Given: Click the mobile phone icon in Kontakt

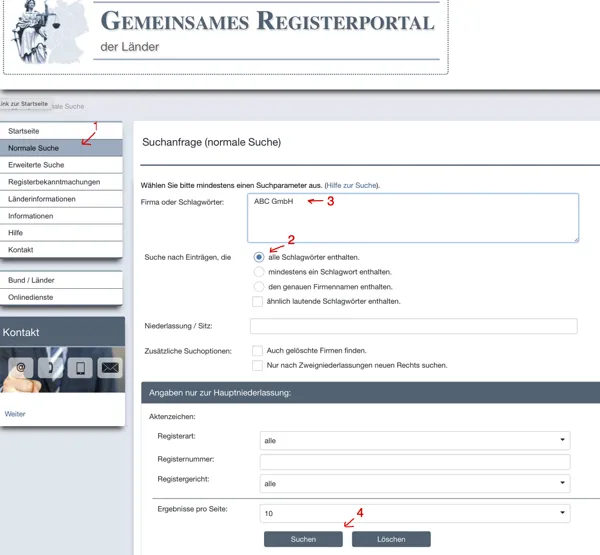Looking at the screenshot, I should 81,368.
